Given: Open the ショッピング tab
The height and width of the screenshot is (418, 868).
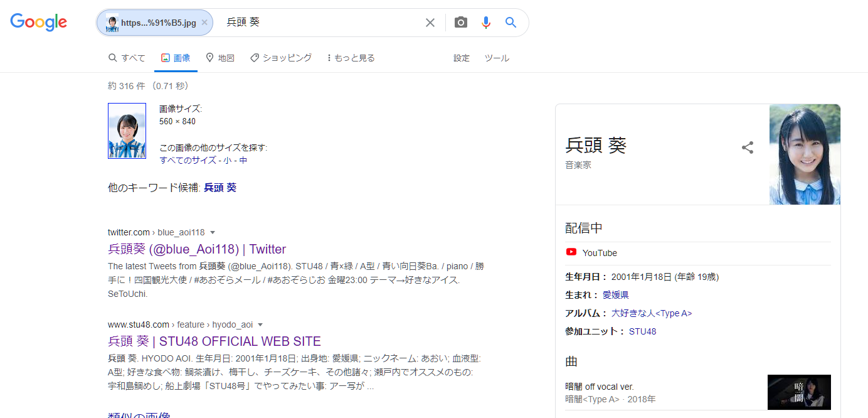Looking at the screenshot, I should tap(280, 58).
